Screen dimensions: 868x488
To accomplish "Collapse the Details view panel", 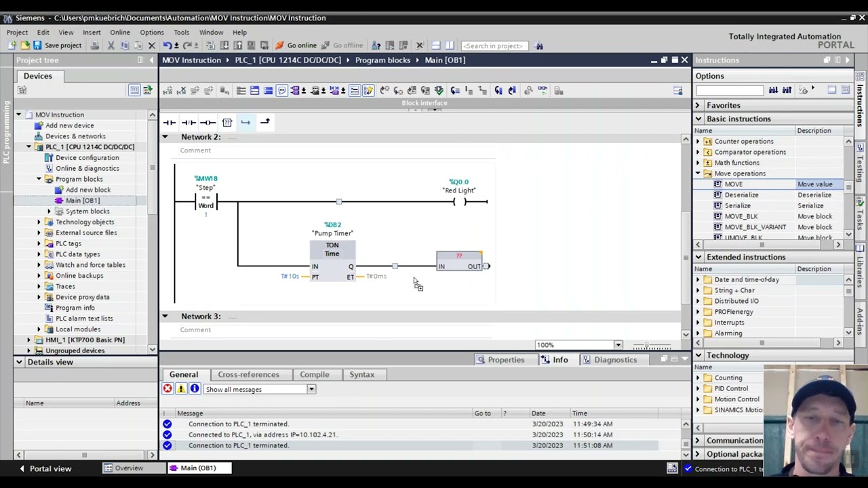I will pyautogui.click(x=19, y=363).
